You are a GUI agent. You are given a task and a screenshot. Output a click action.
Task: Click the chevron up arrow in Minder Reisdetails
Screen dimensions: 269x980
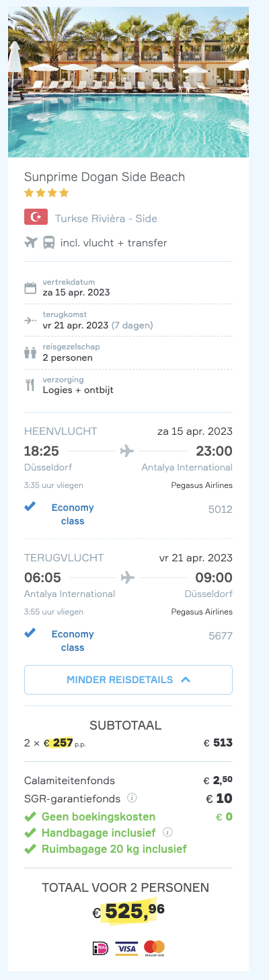(x=186, y=680)
